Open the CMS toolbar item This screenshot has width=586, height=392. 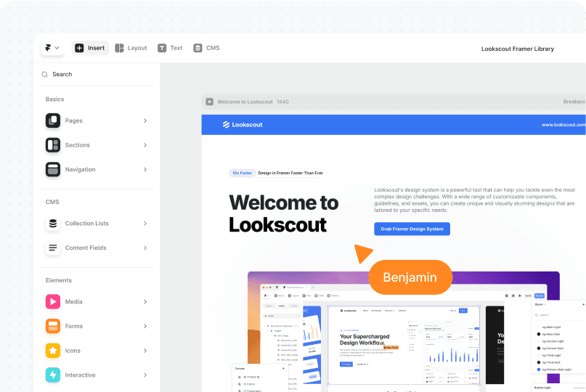[206, 48]
